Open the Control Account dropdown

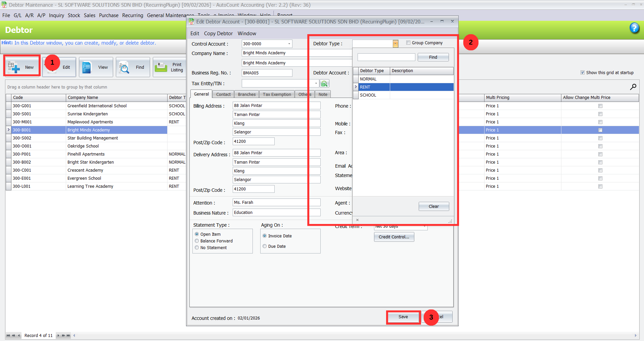pos(288,44)
